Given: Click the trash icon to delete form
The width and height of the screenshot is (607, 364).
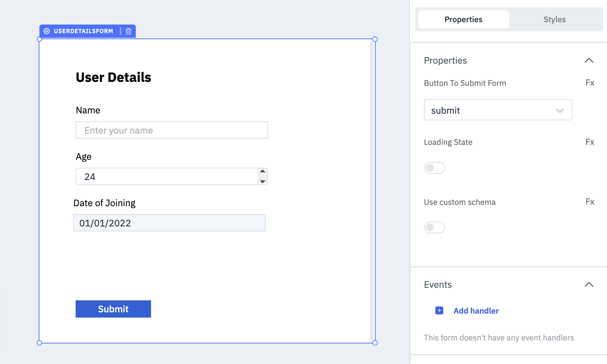Looking at the screenshot, I should tap(129, 31).
